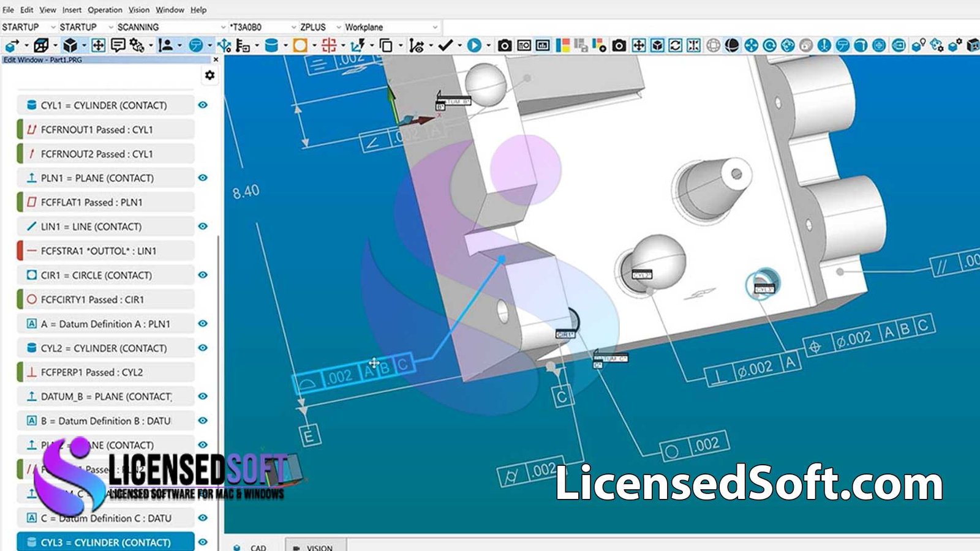Click the red-yellow-blue color layout icon
980x551 pixels.
click(x=562, y=45)
